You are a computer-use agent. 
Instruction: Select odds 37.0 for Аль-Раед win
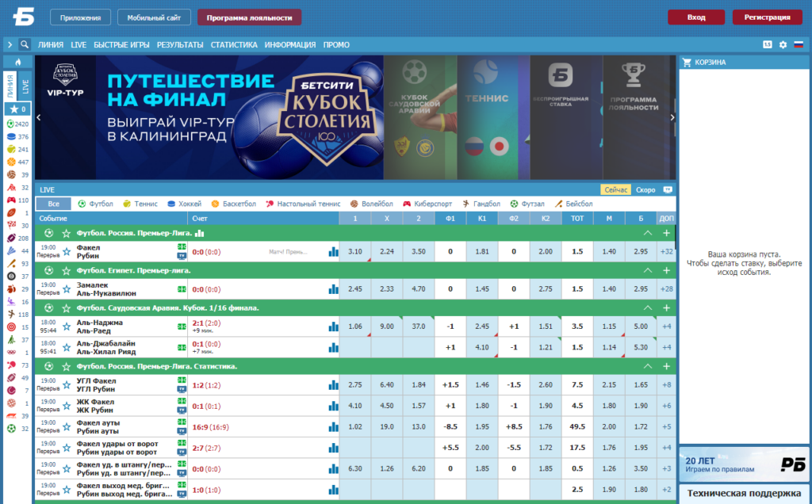(419, 326)
